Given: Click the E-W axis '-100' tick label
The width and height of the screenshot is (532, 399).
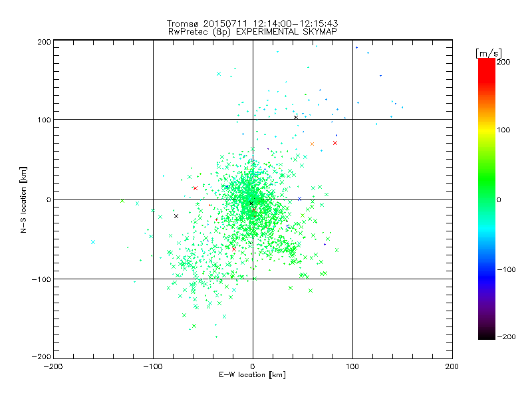Looking at the screenshot, I should [x=153, y=366].
